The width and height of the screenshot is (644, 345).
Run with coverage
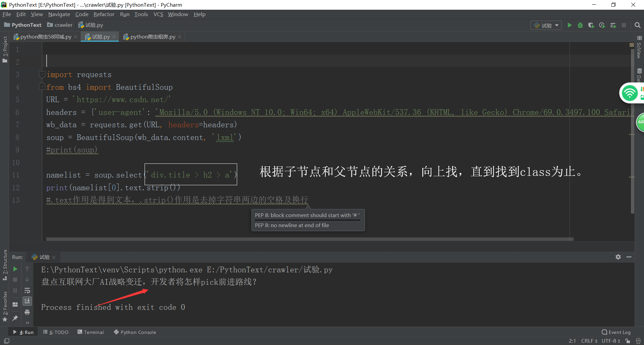(x=591, y=25)
